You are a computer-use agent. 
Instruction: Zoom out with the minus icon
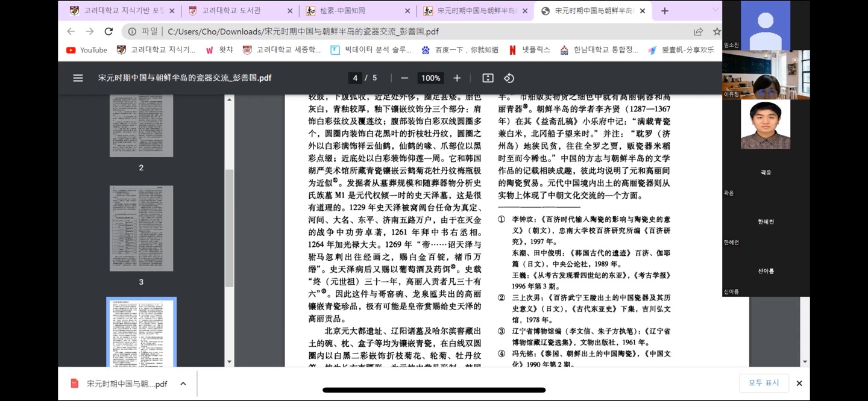404,78
